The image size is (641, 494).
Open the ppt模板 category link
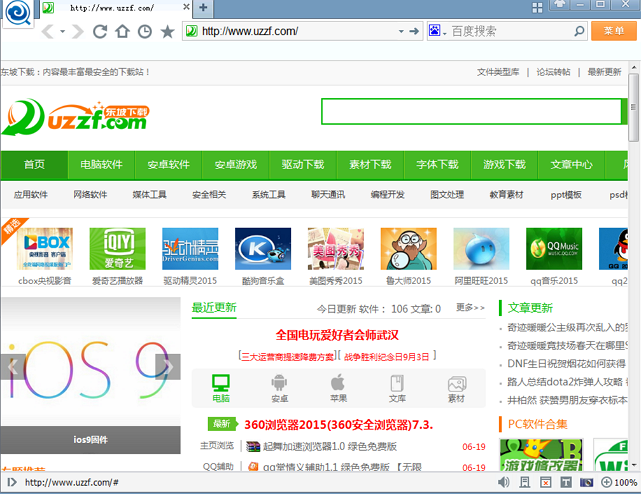pyautogui.click(x=566, y=195)
